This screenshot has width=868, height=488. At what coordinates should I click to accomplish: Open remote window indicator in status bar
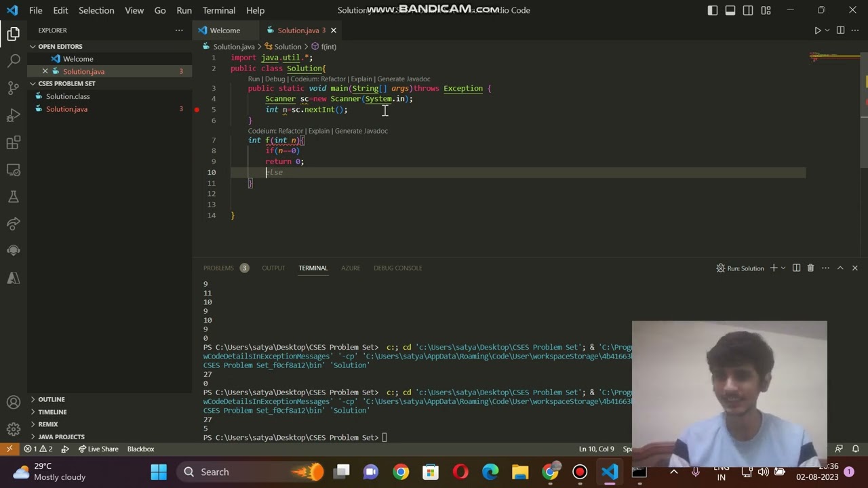click(x=9, y=449)
